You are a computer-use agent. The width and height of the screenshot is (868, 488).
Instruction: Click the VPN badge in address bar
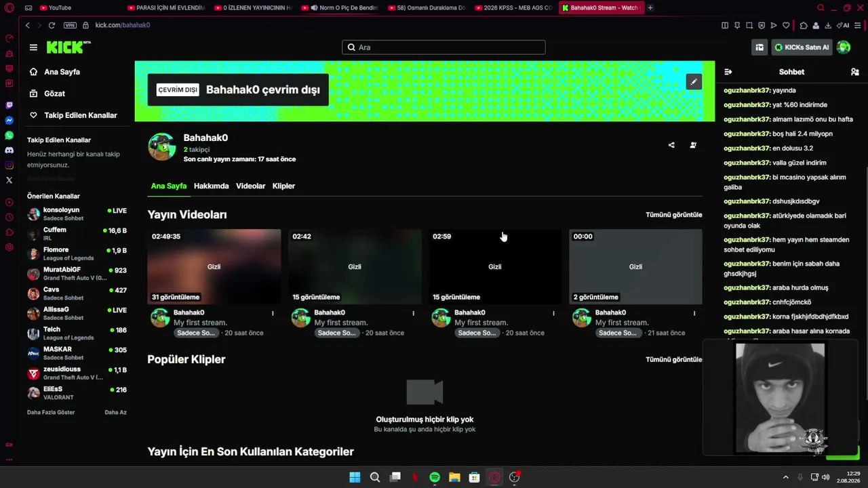pos(70,25)
